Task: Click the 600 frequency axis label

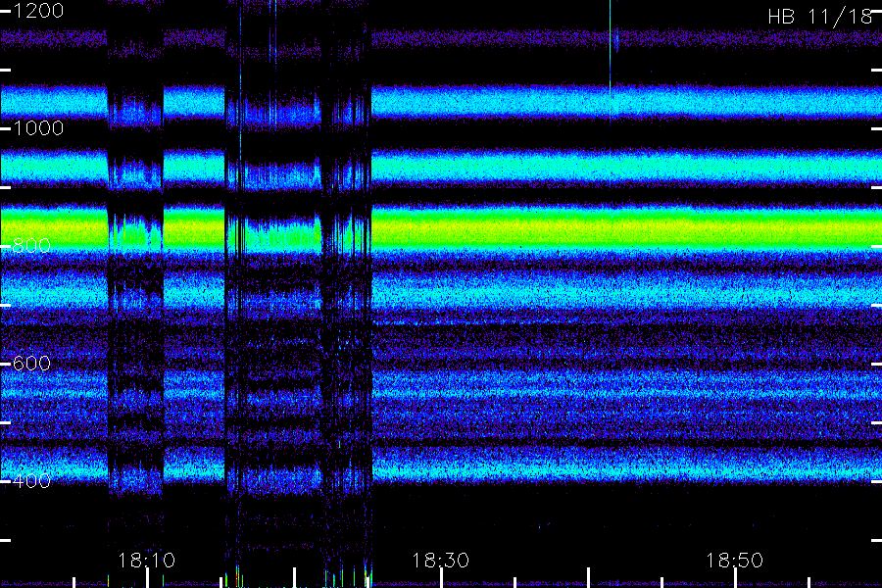Action: tap(31, 364)
